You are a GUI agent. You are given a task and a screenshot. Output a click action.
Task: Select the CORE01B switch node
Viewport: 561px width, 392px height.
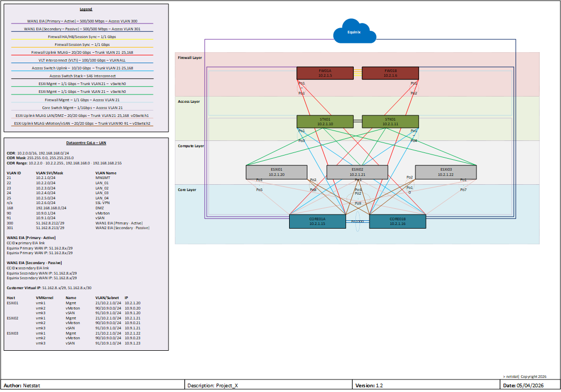(398, 221)
